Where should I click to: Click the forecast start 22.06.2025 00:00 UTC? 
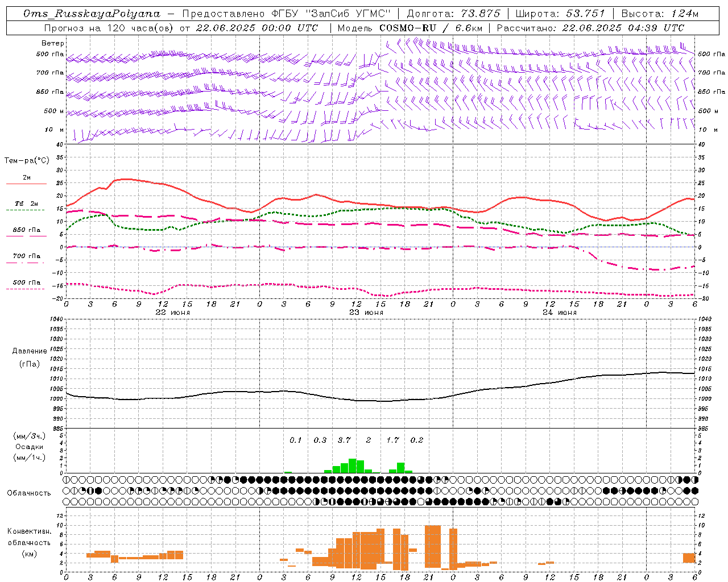pyautogui.click(x=257, y=28)
